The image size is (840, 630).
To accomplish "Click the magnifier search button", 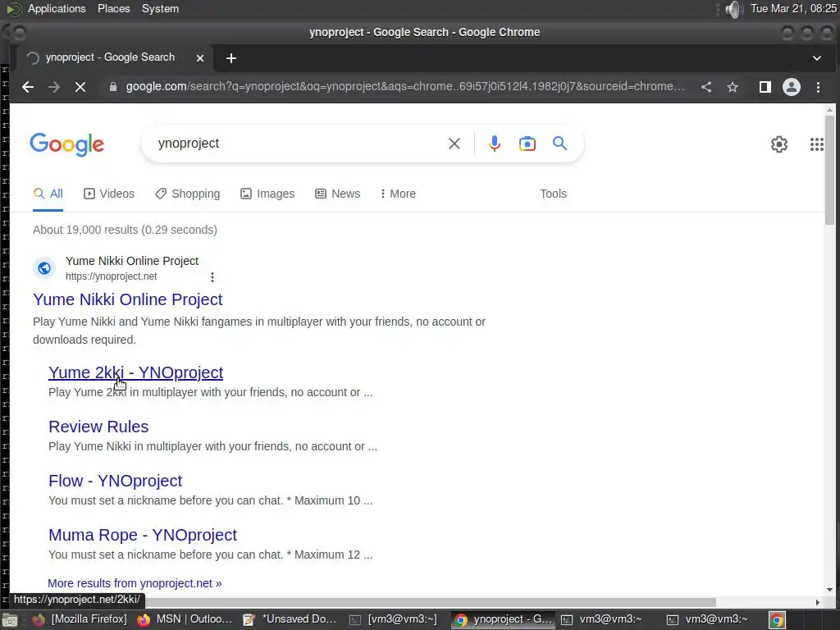I will (x=559, y=144).
